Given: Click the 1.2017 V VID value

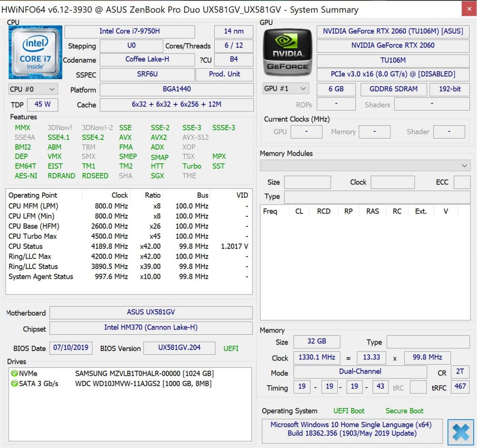Looking at the screenshot, I should [x=235, y=246].
